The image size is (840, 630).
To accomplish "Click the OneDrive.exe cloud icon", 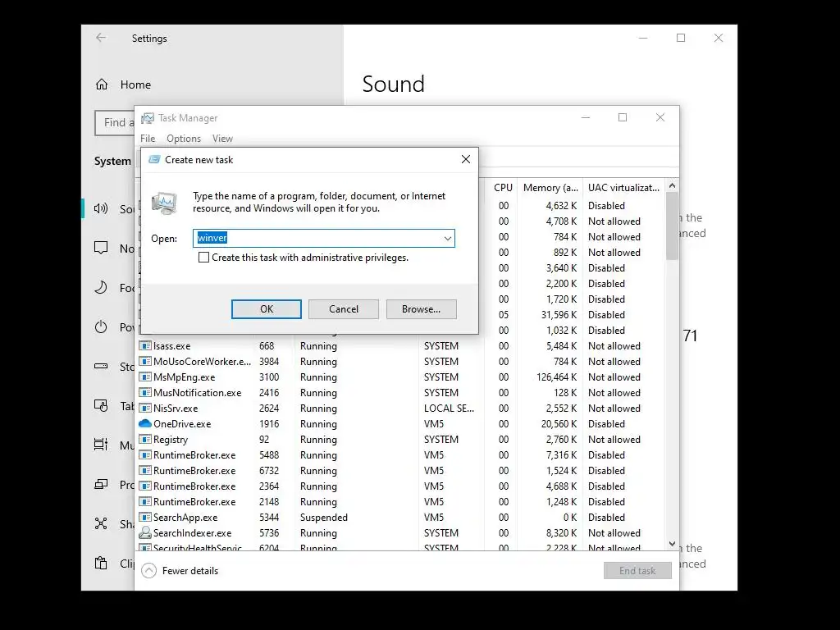I will tap(145, 423).
